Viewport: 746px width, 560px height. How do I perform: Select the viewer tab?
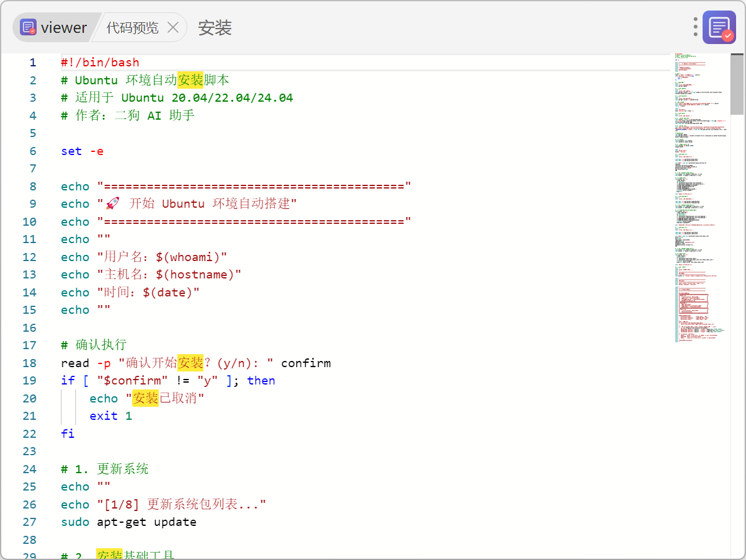(55, 27)
